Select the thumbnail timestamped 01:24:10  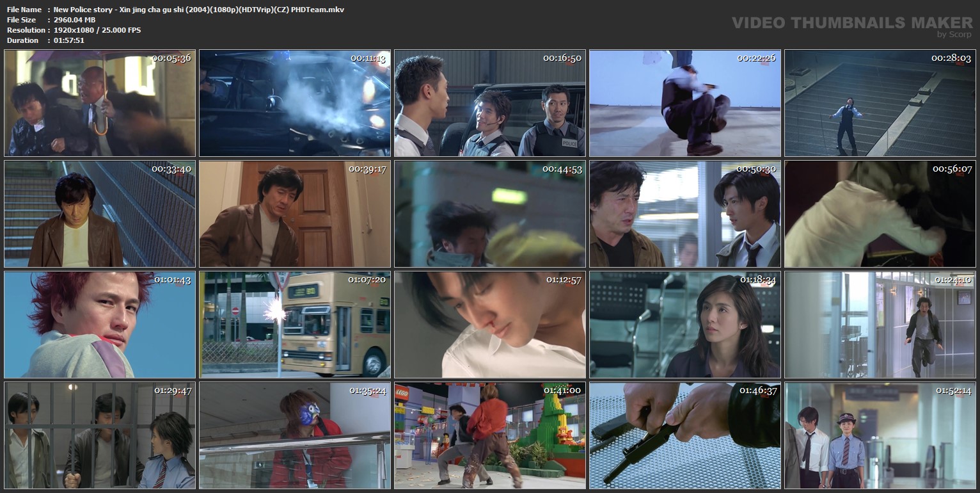tap(880, 325)
